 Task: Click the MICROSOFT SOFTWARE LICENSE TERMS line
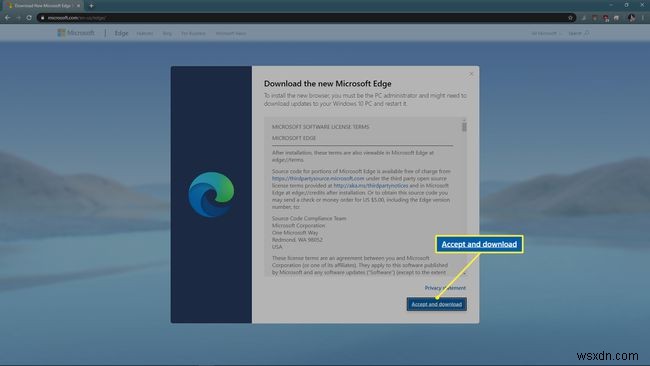[320, 127]
